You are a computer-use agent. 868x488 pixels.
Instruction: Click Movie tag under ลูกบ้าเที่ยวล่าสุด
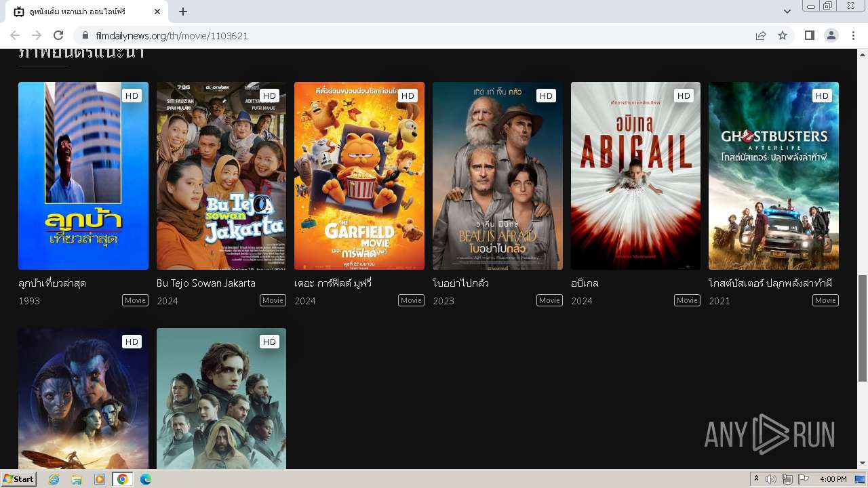tap(135, 300)
